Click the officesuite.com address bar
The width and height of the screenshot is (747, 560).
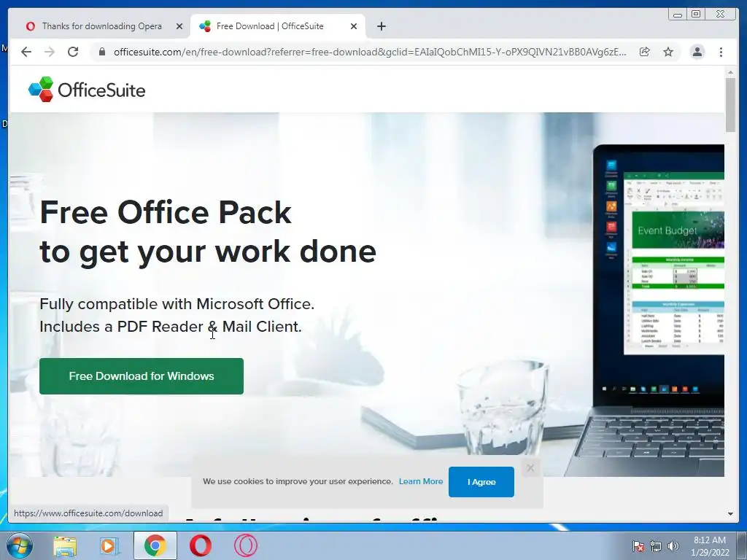coord(370,52)
